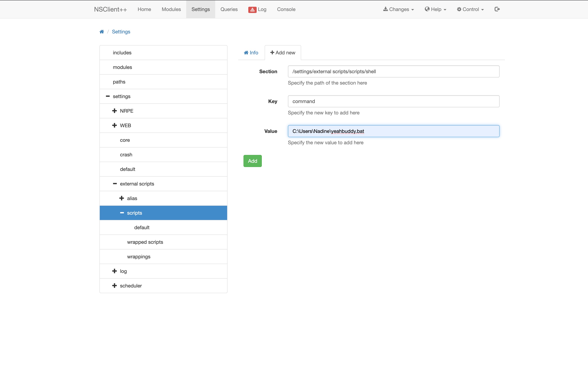Click the 'Specify the new key to add here' hint

[x=324, y=113]
